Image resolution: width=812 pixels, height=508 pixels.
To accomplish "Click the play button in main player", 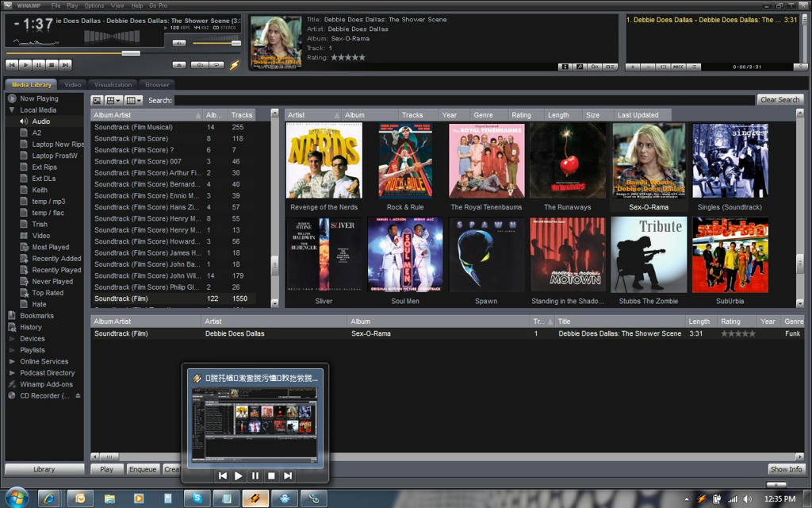I will 25,65.
